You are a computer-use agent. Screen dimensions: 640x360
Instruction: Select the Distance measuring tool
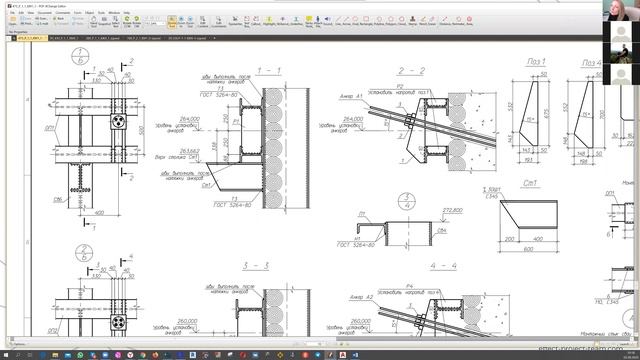(444, 21)
